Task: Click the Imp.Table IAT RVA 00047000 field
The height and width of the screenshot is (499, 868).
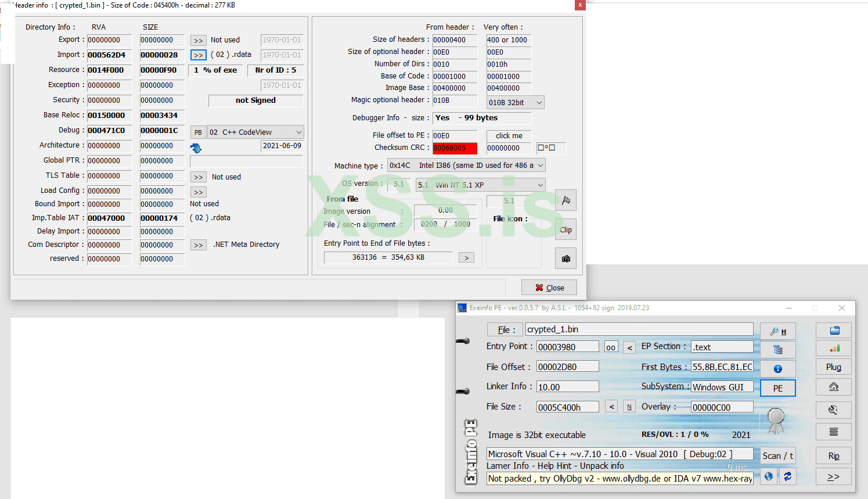Action: click(x=109, y=218)
